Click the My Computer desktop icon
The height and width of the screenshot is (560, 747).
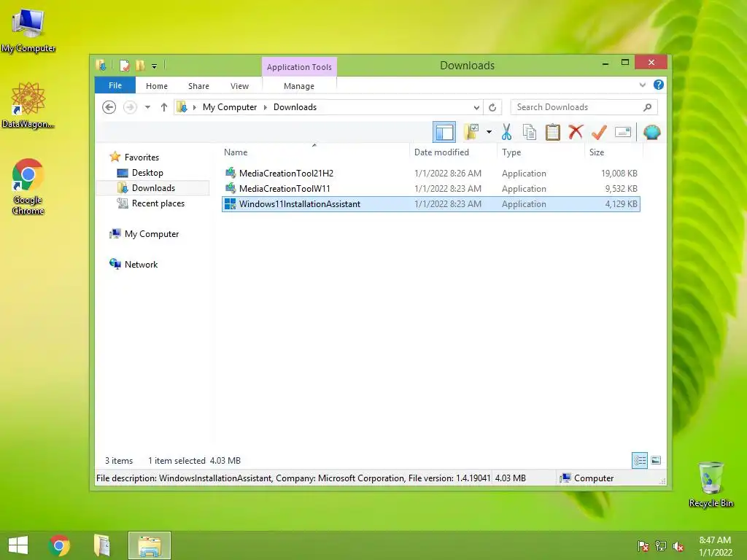coord(28,31)
